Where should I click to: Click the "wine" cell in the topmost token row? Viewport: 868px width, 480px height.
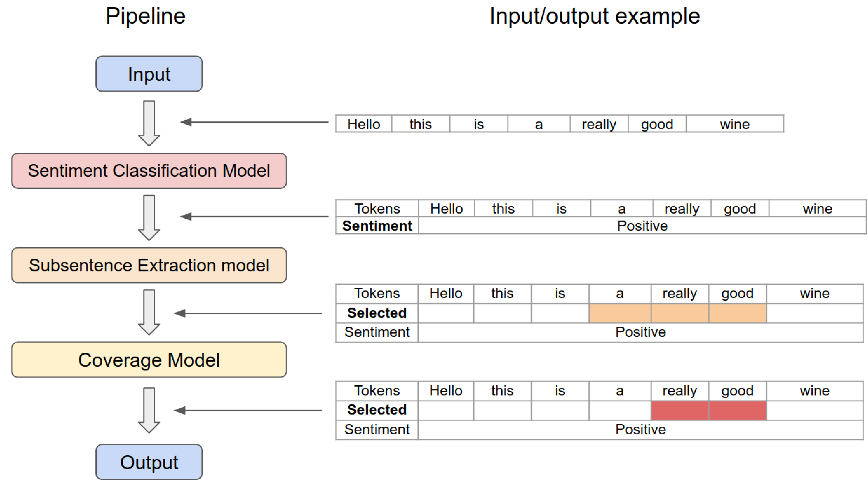click(734, 124)
